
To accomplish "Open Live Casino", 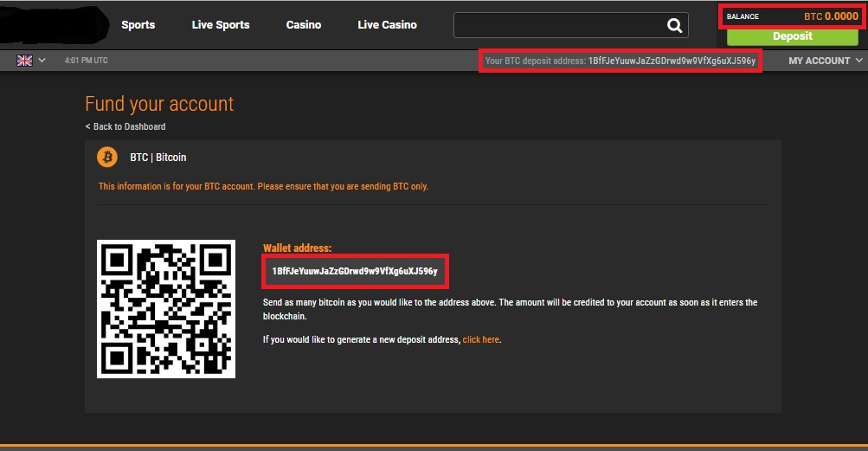I will (x=387, y=25).
